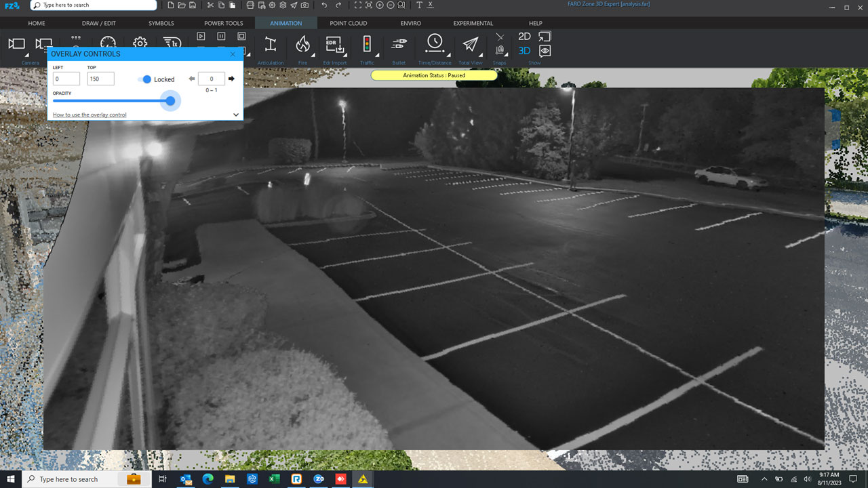The width and height of the screenshot is (868, 488).
Task: Click the Windows Start button
Action: tap(11, 479)
